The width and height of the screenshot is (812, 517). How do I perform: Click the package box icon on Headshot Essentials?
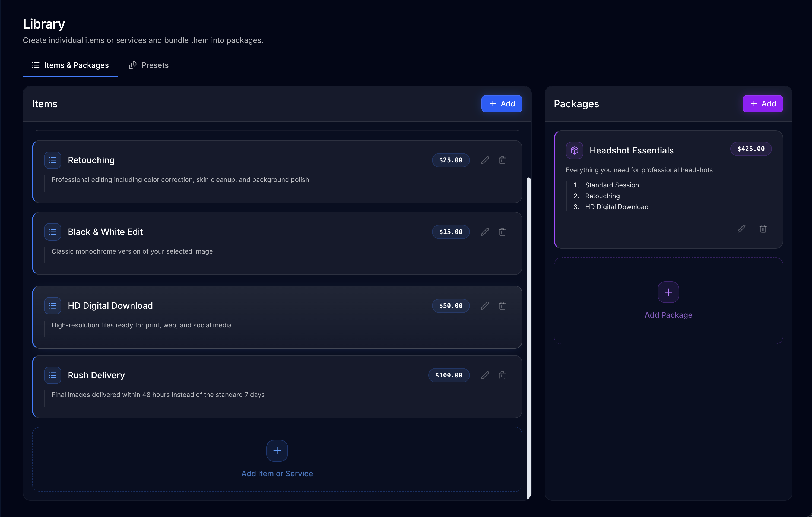pyautogui.click(x=574, y=150)
